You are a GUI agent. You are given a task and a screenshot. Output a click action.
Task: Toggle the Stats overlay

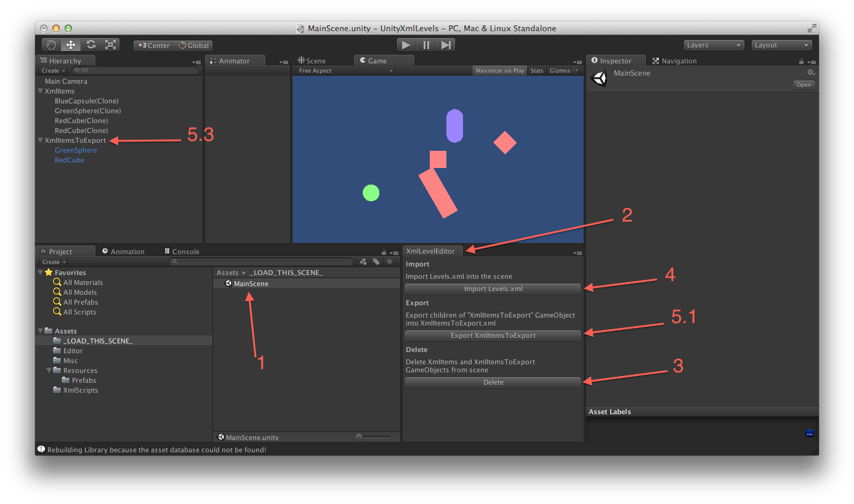click(x=537, y=71)
